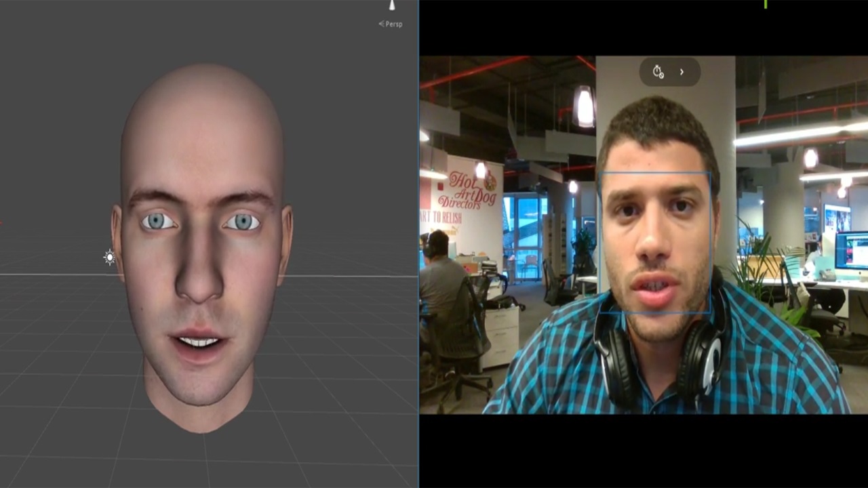Click the green status indicator in the top-right corner
The width and height of the screenshot is (868, 488).
(765, 5)
